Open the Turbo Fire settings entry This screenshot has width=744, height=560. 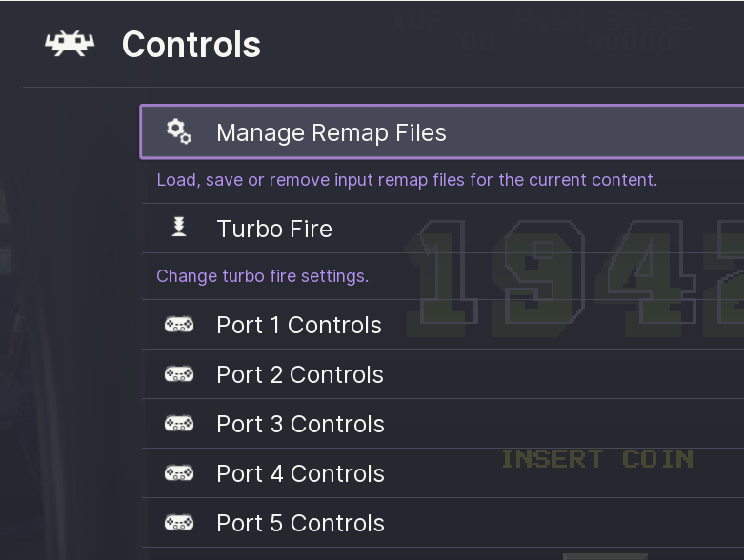pyautogui.click(x=274, y=229)
